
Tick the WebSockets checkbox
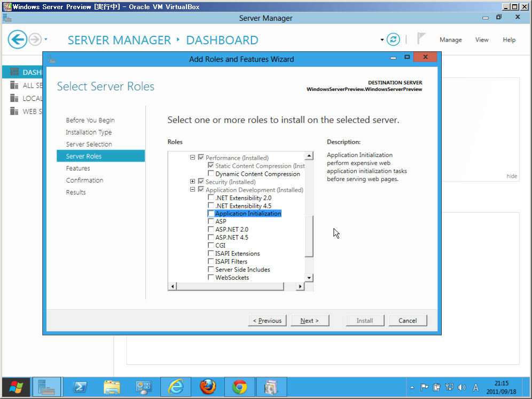coord(211,278)
